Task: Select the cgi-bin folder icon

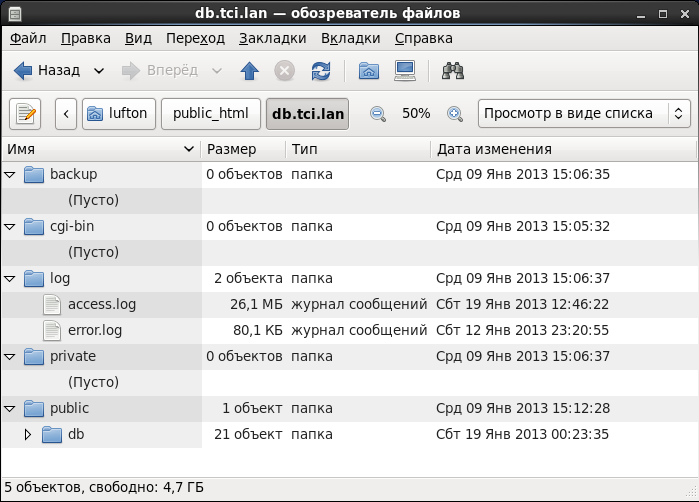Action: click(x=34, y=226)
